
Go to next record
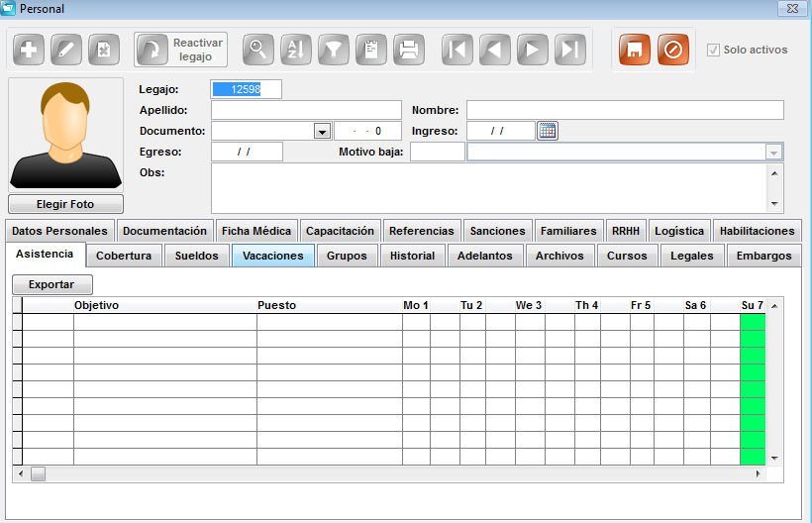tap(533, 50)
